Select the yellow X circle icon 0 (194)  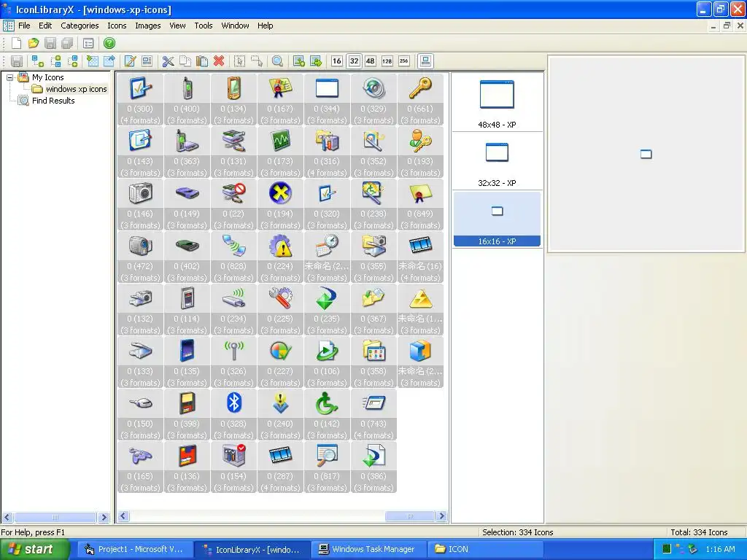coord(281,205)
